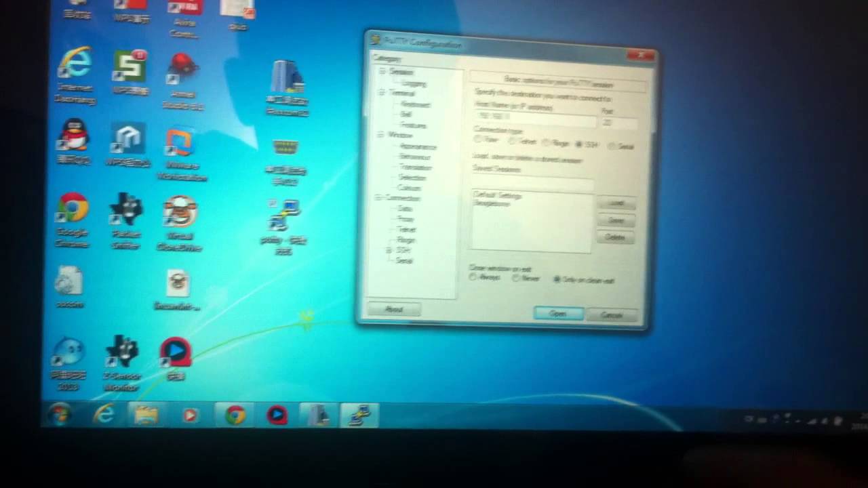Click the Delete session button
The height and width of the screenshot is (488, 868).
coord(615,237)
